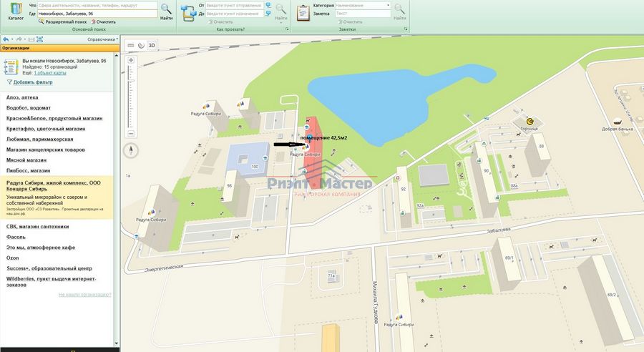Click the Не нашли организацию? link
The width and height of the screenshot is (644, 352).
tap(84, 295)
